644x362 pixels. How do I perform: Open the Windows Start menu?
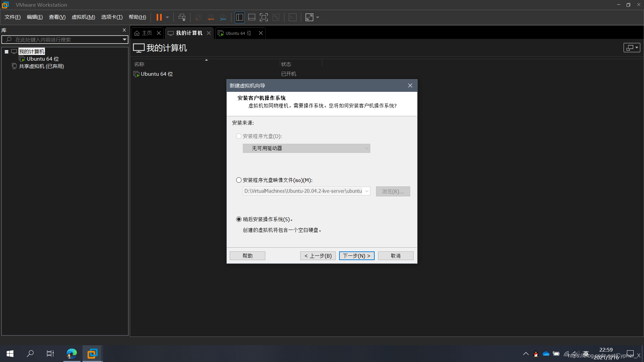pyautogui.click(x=10, y=354)
